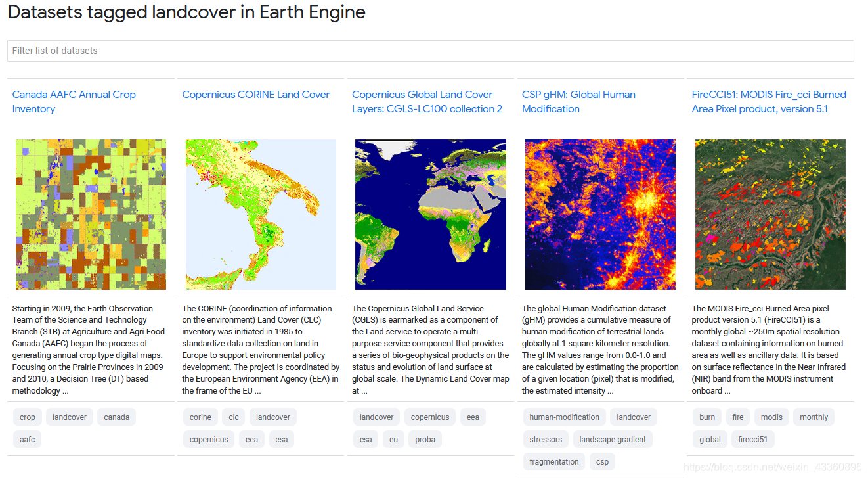868x479 pixels.
Task: Click the CORINE Land Cover Italy thumbnail
Action: click(261, 214)
